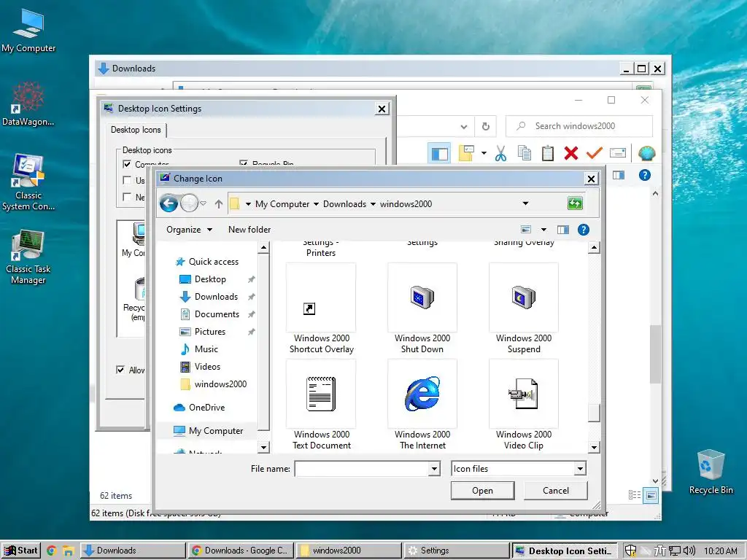The width and height of the screenshot is (747, 560).
Task: Refresh the windows2000 explorer address bar
Action: 485,126
